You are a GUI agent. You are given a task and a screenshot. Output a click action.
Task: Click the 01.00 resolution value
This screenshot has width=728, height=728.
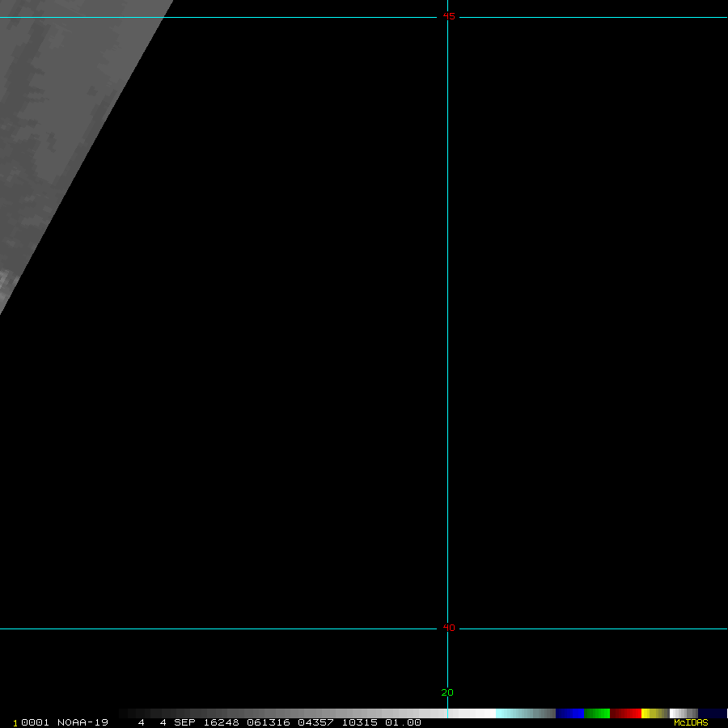pyautogui.click(x=403, y=722)
